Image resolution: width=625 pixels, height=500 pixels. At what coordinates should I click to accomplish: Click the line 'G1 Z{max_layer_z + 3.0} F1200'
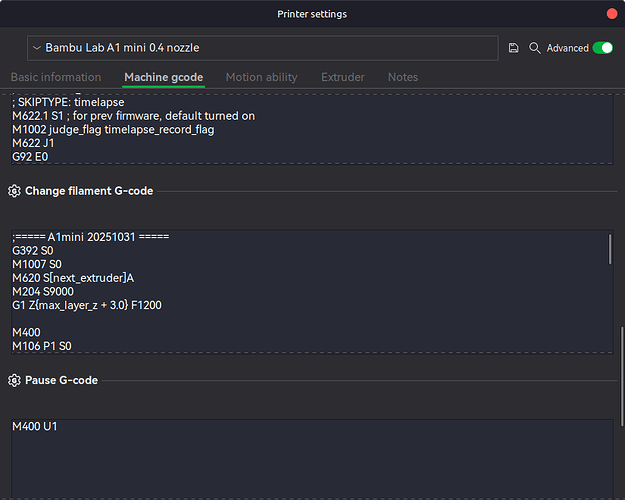point(87,305)
